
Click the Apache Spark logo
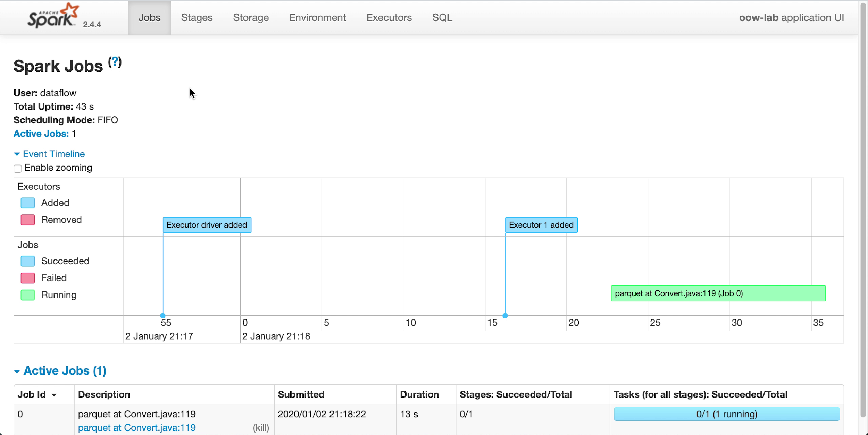click(52, 16)
